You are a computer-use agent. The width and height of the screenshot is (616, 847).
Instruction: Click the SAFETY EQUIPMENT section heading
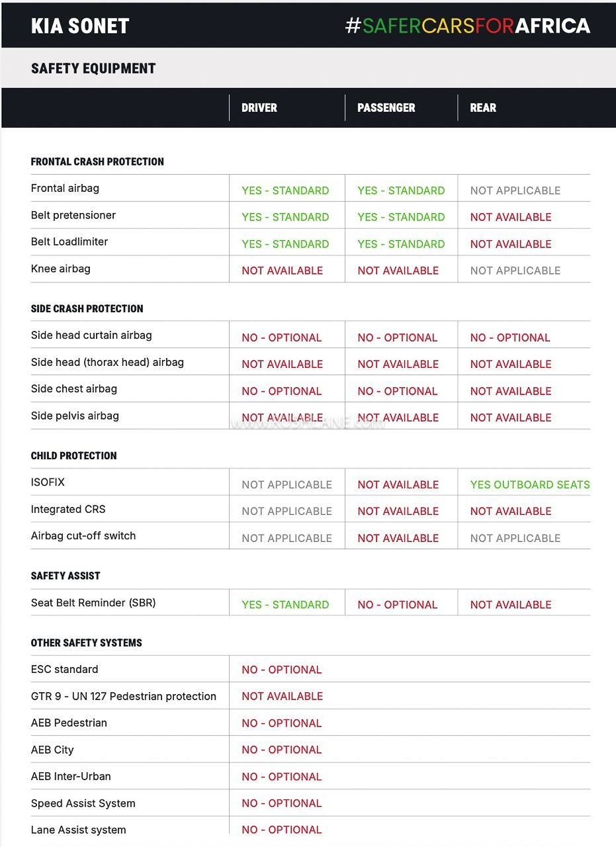[x=93, y=68]
